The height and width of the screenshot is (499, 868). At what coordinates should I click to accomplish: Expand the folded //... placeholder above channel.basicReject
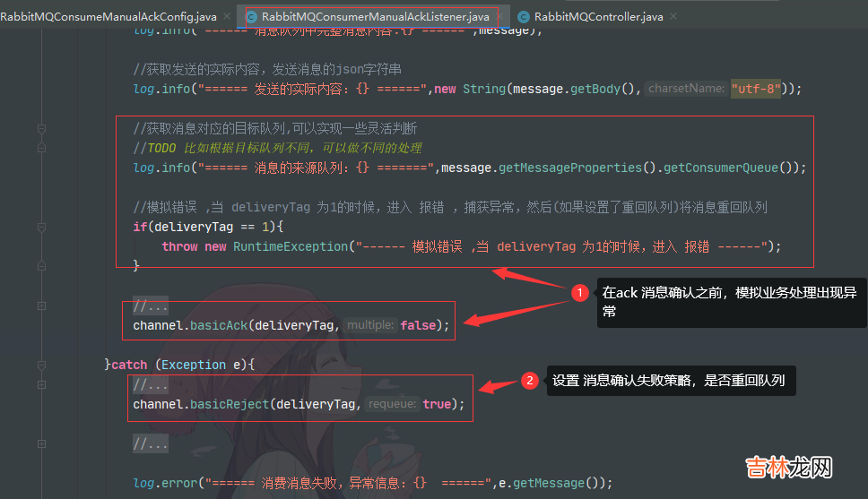(x=150, y=384)
